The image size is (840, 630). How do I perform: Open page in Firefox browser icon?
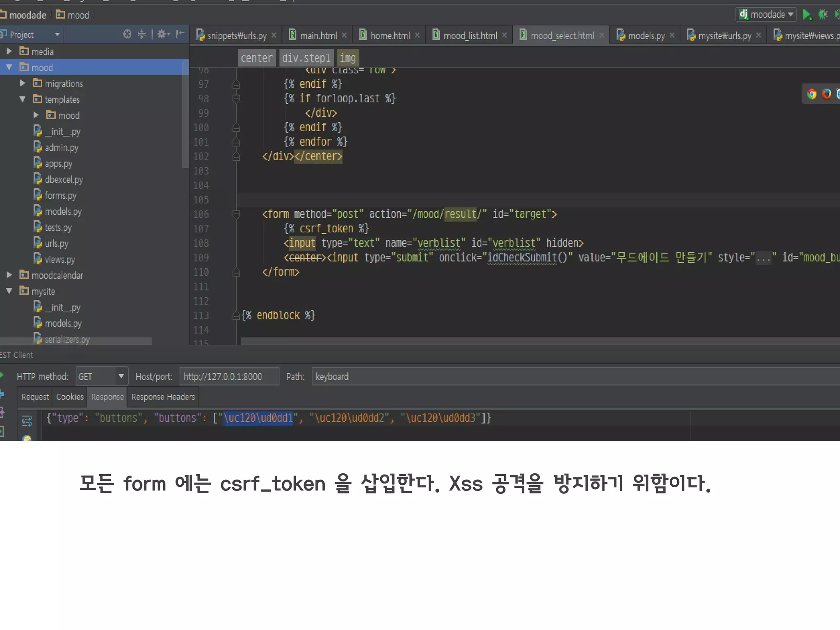tap(826, 94)
